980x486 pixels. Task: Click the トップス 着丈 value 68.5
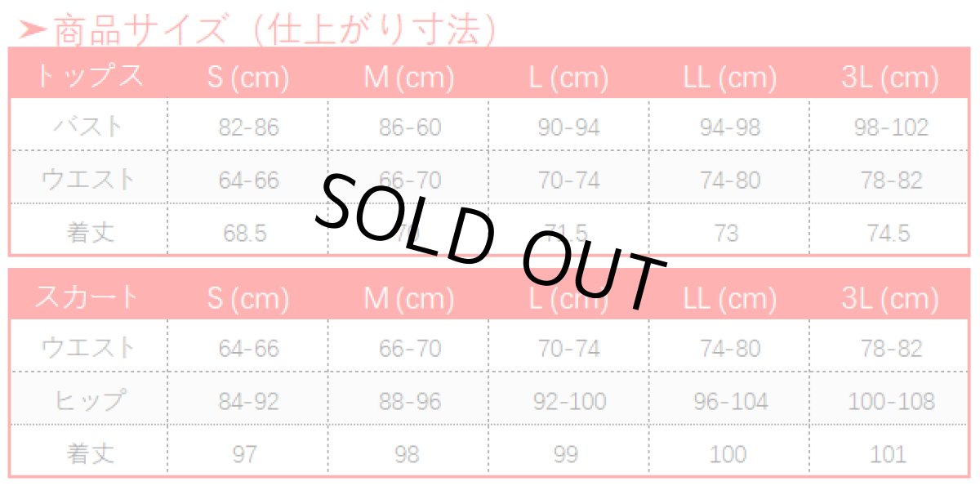pyautogui.click(x=245, y=233)
